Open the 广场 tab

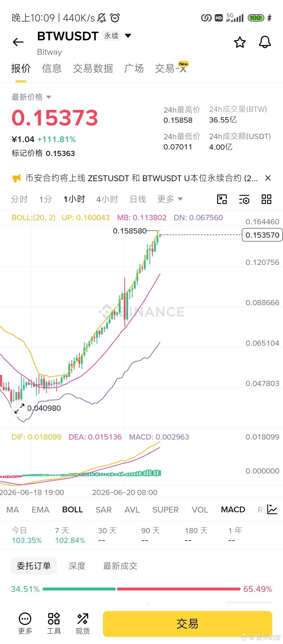134,68
